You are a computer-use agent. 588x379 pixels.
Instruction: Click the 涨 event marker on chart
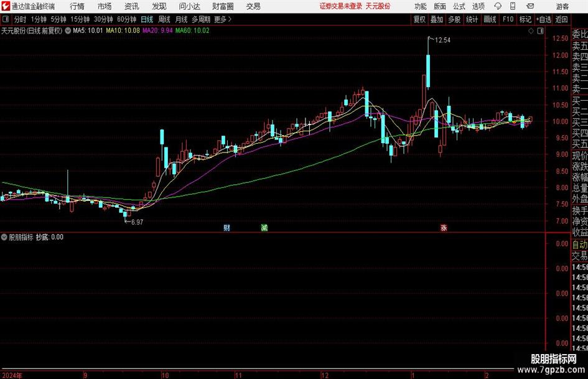pyautogui.click(x=444, y=228)
